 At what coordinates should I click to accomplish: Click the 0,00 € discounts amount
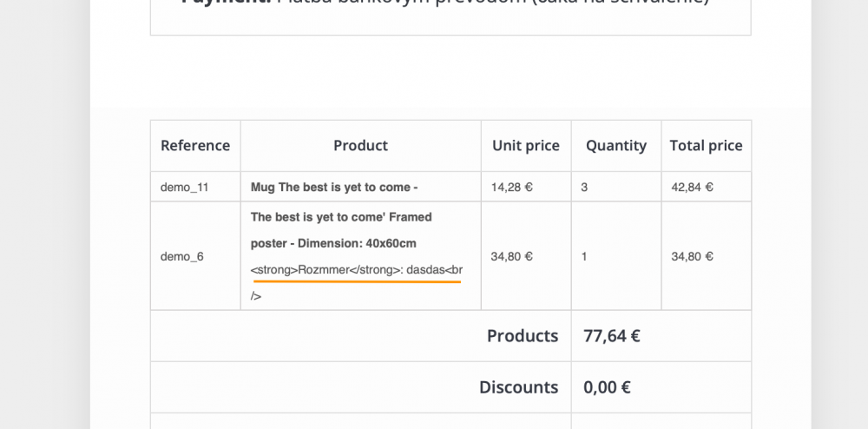pos(607,387)
